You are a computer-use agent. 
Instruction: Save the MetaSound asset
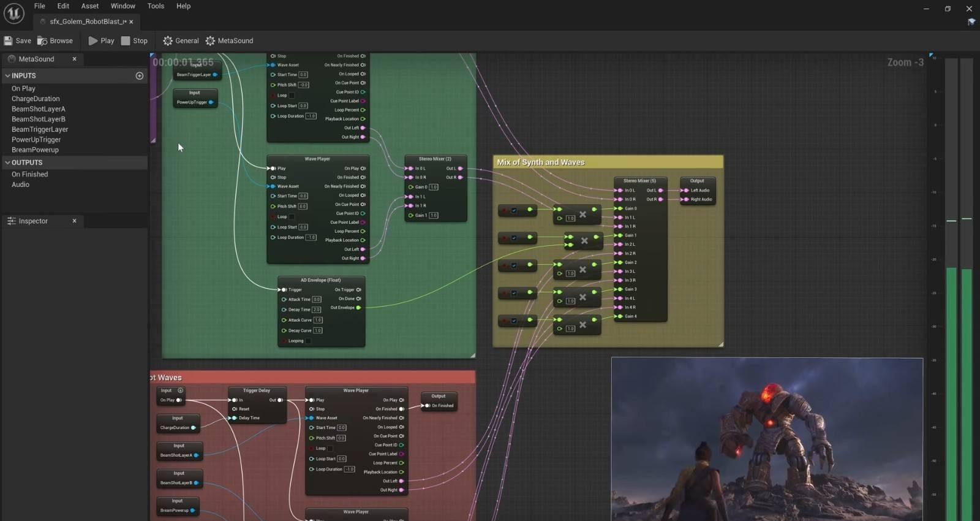(x=18, y=41)
